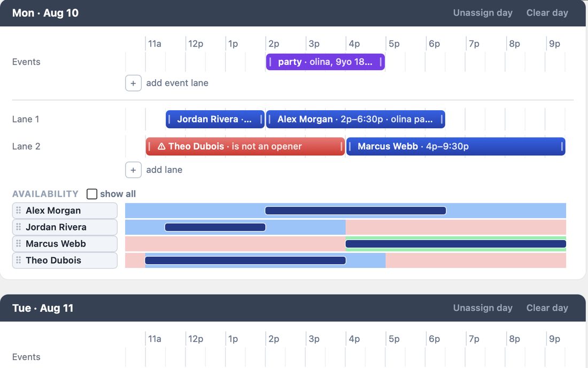The height and width of the screenshot is (368, 588).
Task: Click the 2p hour label in Tuesday timeline
Action: [274, 339]
